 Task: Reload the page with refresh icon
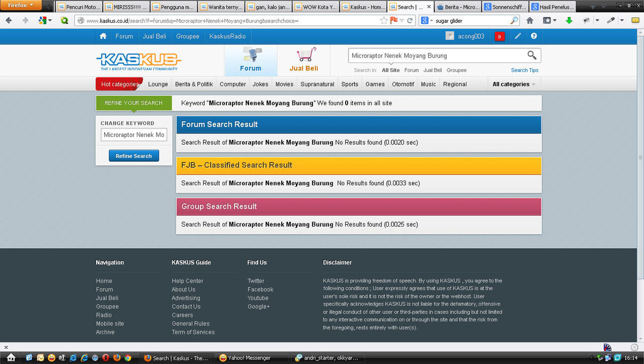410,21
